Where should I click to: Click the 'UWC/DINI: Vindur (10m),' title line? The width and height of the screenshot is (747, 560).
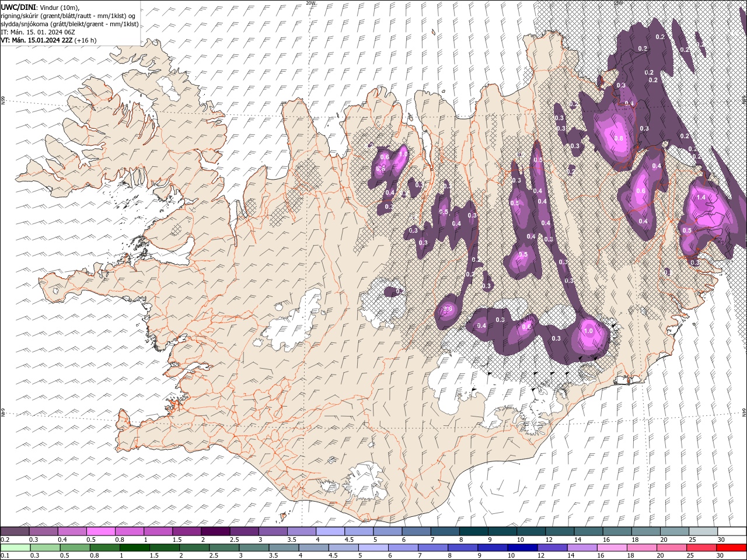coord(40,7)
